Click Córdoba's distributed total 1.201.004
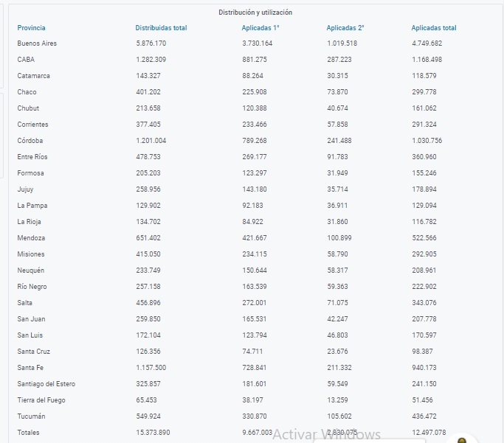The image size is (504, 443). 151,141
